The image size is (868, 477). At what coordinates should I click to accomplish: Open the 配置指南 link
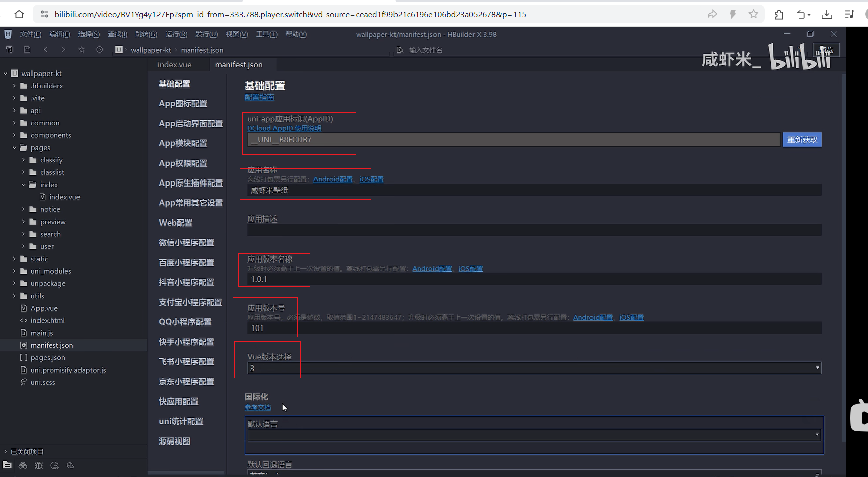click(259, 97)
